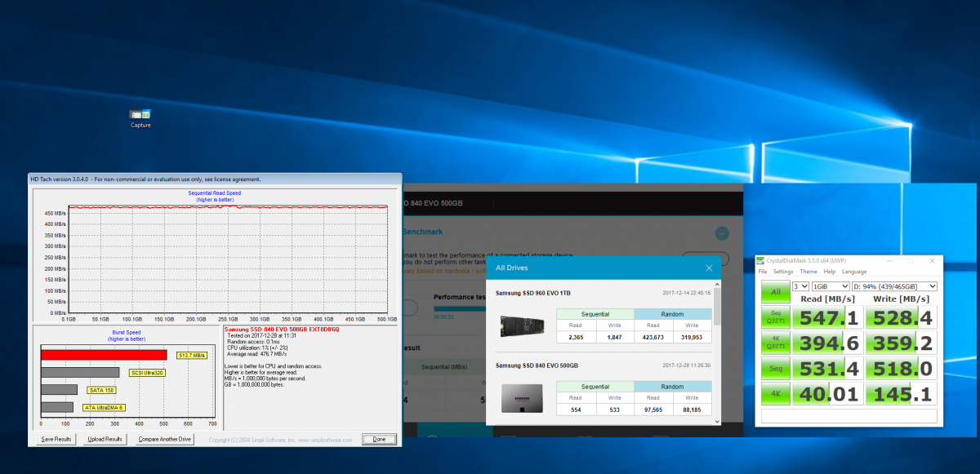Click the CrystalDiskMark title bar app icon
The width and height of the screenshot is (980, 474).
(761, 261)
